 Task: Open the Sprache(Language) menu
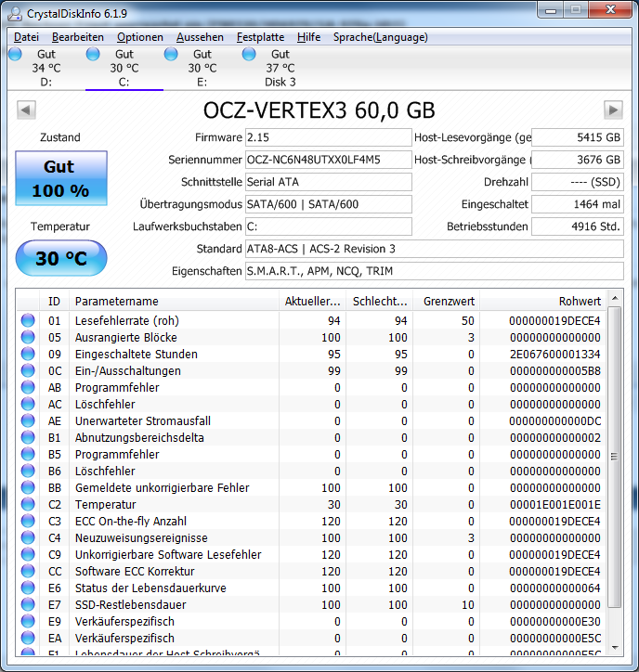(381, 37)
